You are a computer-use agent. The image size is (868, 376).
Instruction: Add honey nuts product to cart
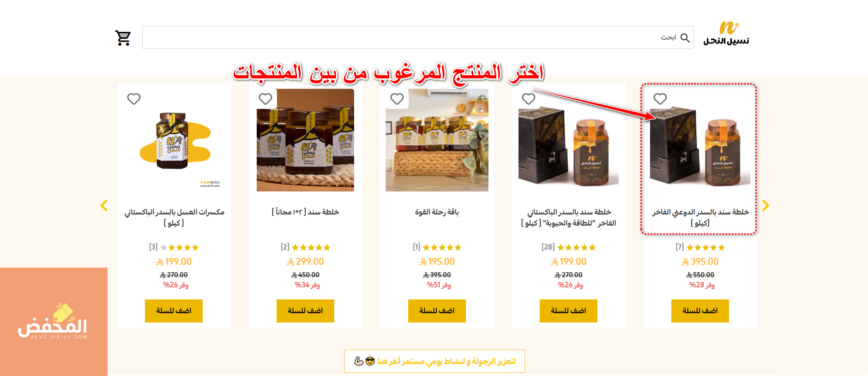(x=174, y=311)
